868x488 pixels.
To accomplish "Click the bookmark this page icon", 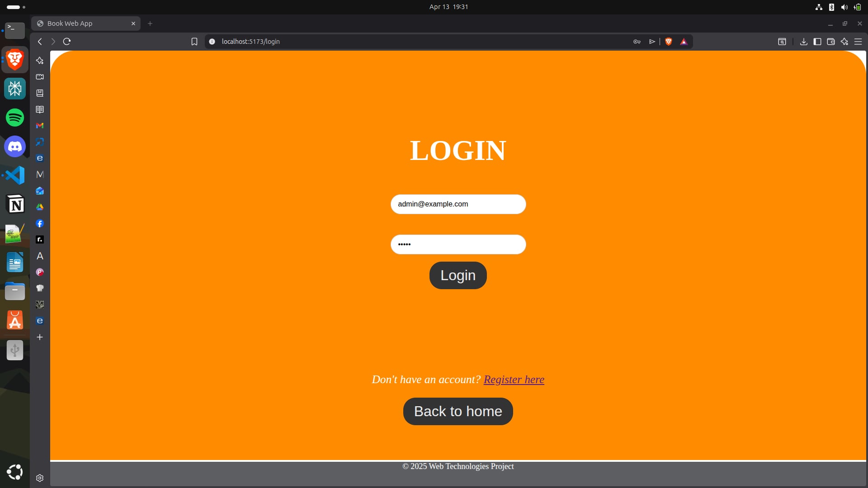I will click(194, 42).
